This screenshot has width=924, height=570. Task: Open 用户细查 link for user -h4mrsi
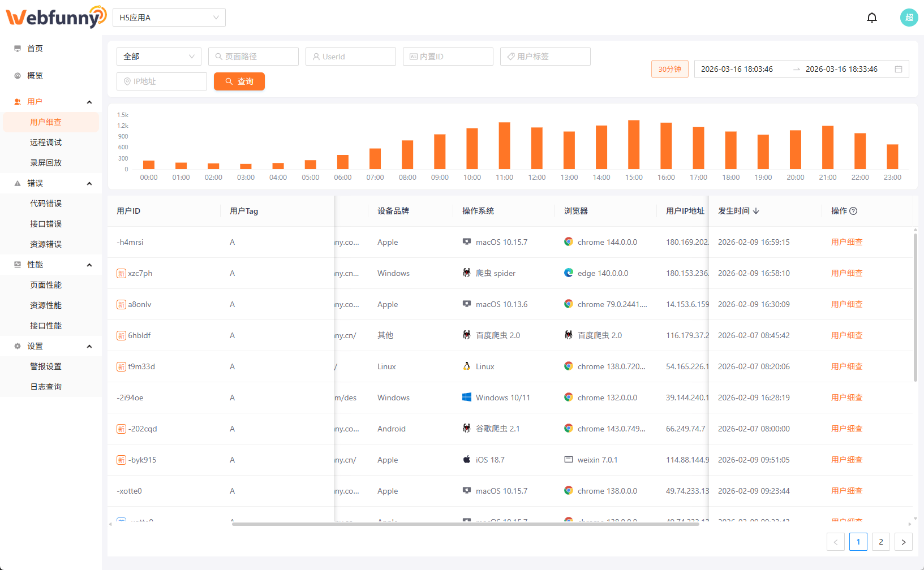click(x=846, y=242)
